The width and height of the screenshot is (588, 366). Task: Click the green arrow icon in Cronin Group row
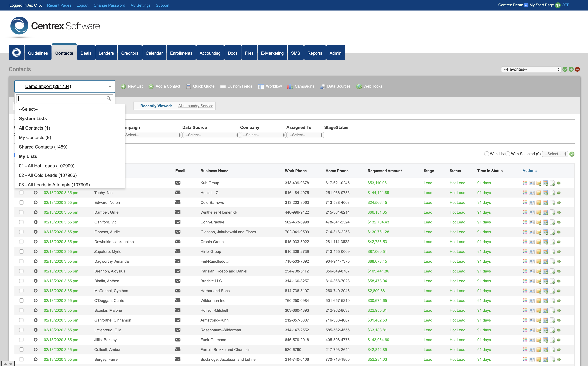pos(559,242)
